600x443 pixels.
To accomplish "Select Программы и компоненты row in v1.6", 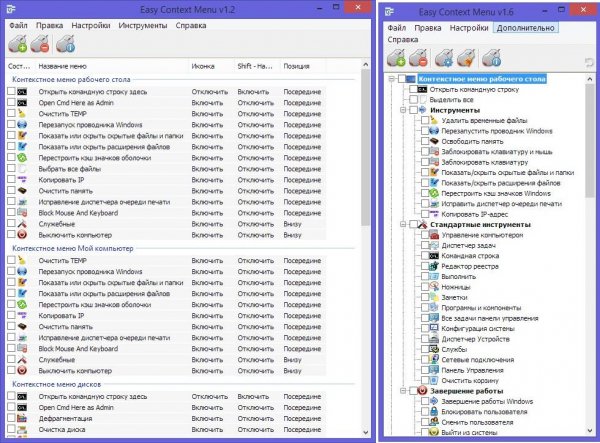I will coord(481,308).
